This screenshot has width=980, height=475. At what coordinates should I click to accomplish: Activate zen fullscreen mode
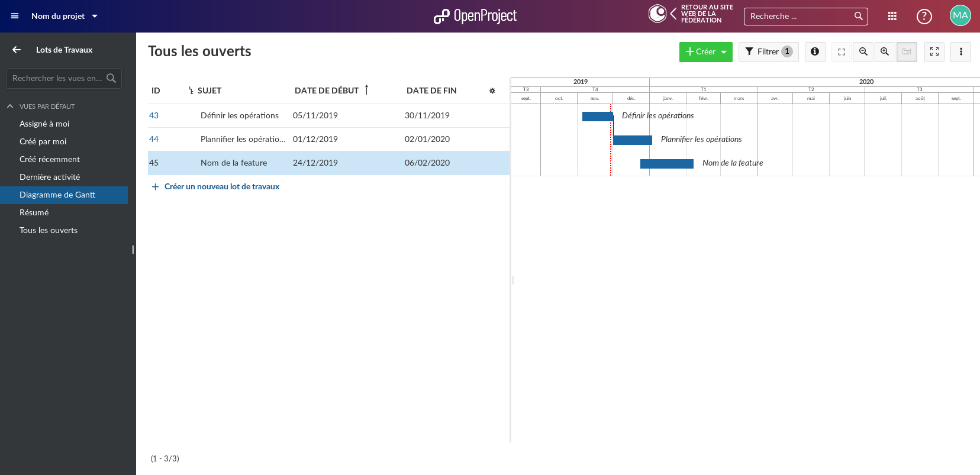pos(934,52)
